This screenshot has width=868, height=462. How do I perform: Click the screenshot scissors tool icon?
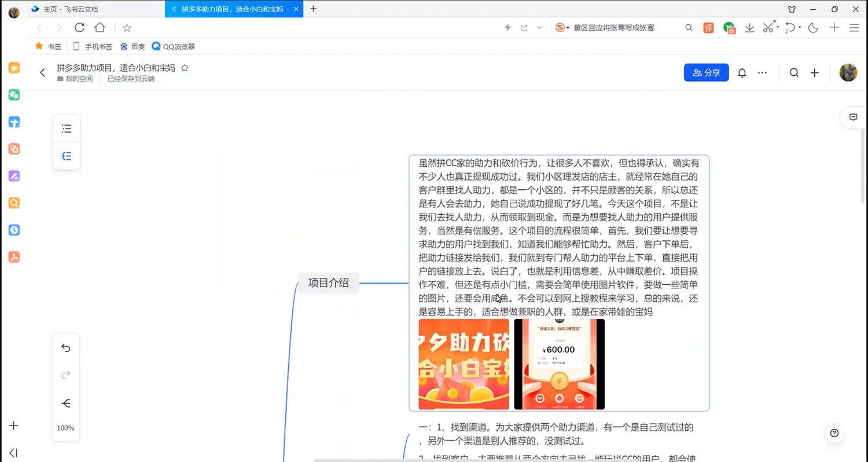767,27
